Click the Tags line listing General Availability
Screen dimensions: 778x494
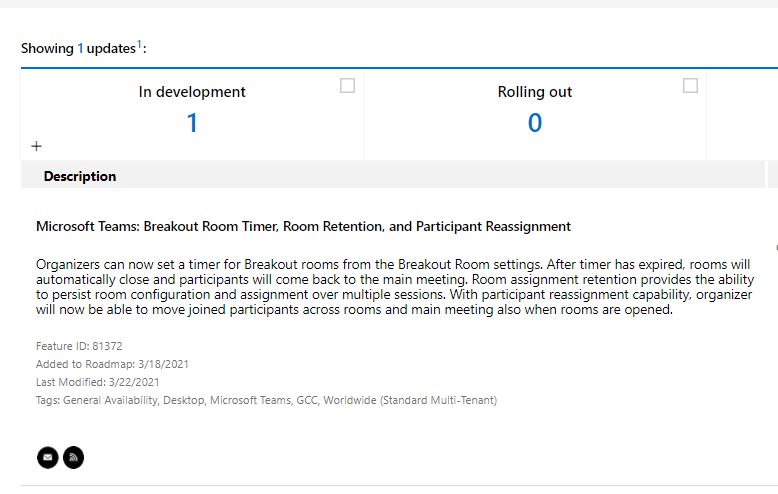[x=266, y=400]
